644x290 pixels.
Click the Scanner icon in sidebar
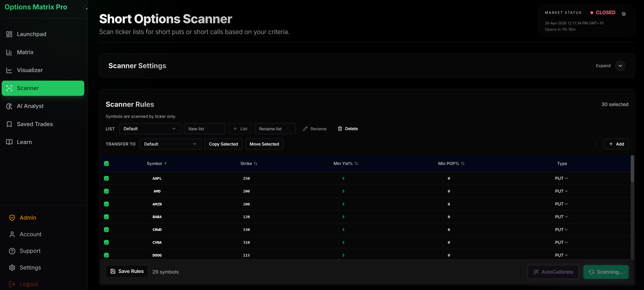coord(9,88)
